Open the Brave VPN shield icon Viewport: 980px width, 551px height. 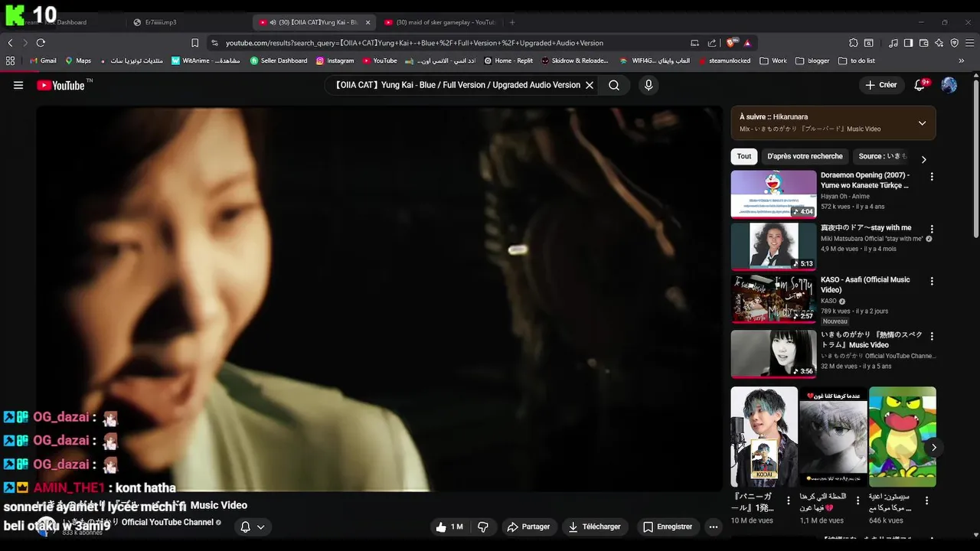954,43
